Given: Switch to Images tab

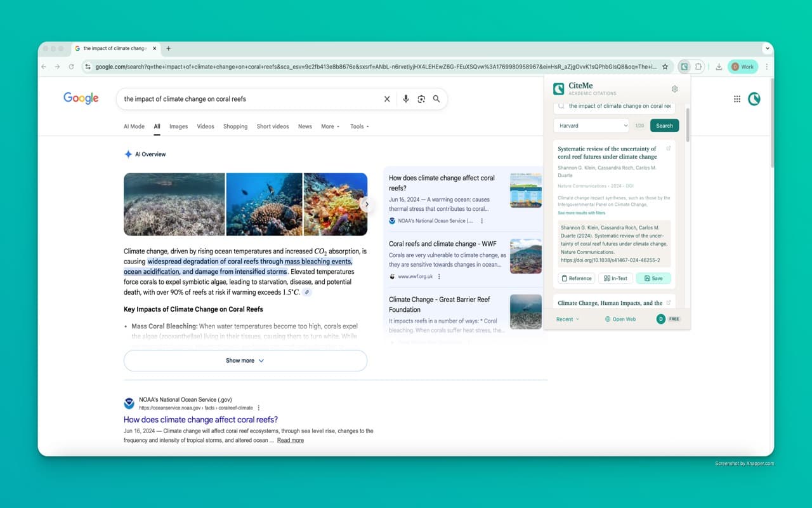Looking at the screenshot, I should 178,126.
